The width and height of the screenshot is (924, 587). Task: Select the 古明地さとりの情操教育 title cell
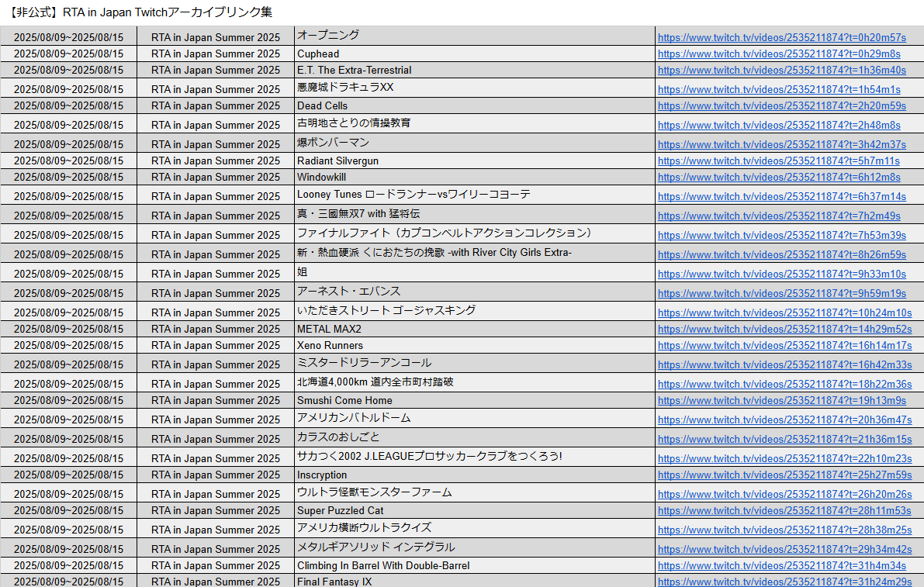[x=474, y=123]
